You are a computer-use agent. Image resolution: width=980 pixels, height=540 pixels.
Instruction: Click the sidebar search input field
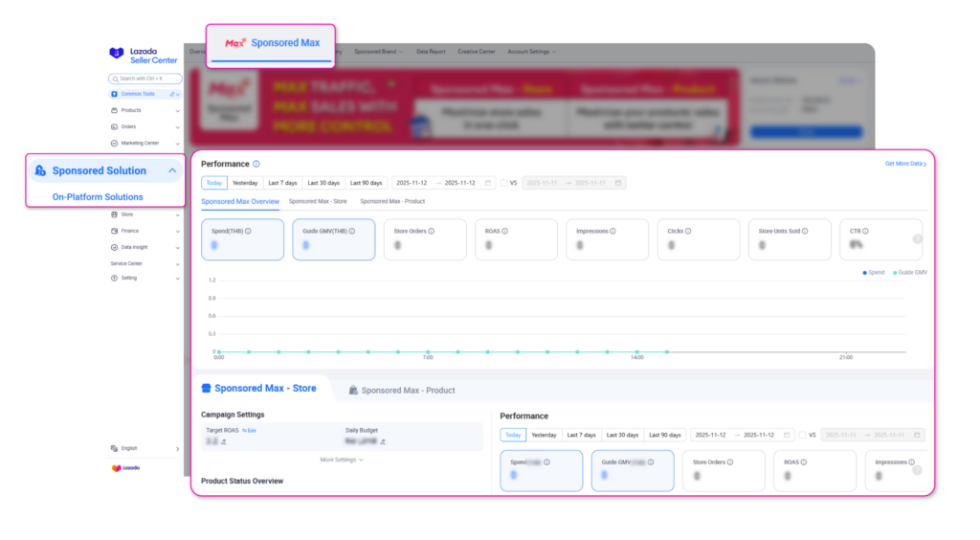145,79
